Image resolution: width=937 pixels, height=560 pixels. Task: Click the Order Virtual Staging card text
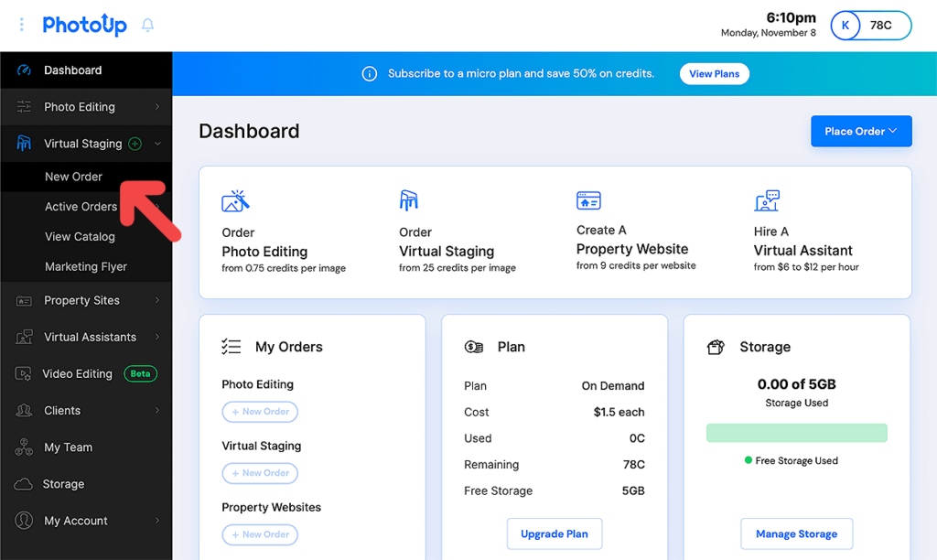[x=458, y=251]
